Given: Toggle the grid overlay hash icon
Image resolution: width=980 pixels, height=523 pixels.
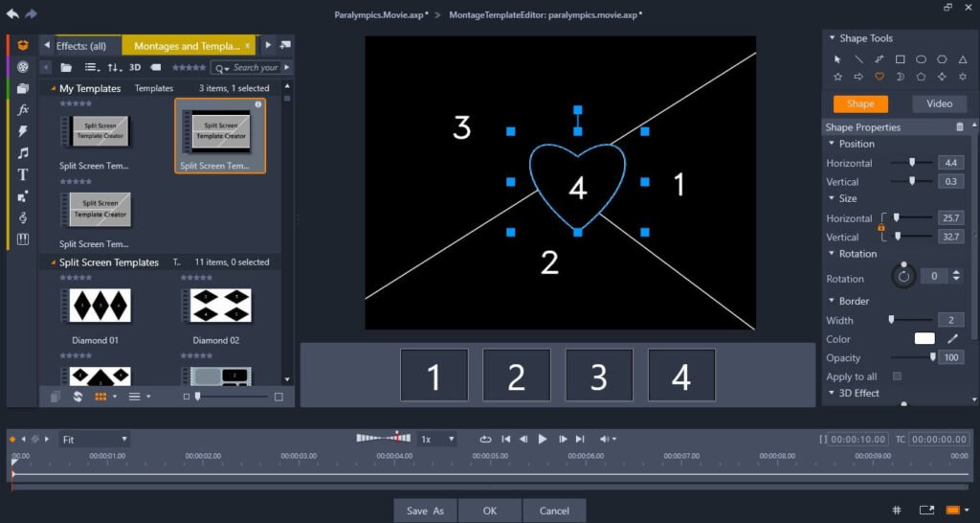Looking at the screenshot, I should click(x=896, y=510).
